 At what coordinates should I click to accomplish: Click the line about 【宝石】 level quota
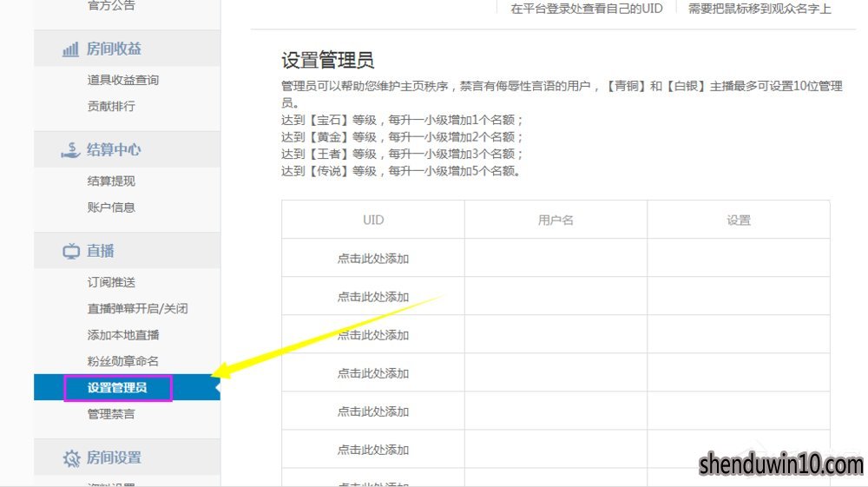coord(403,120)
